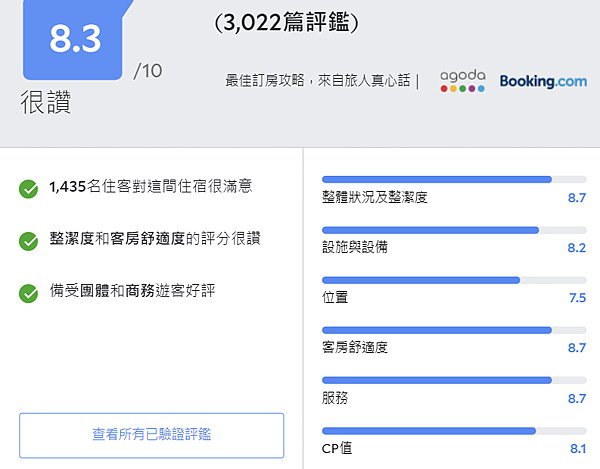Click green checkmark beside 備受團體和商務 line
The width and height of the screenshot is (600, 469).
tap(29, 293)
